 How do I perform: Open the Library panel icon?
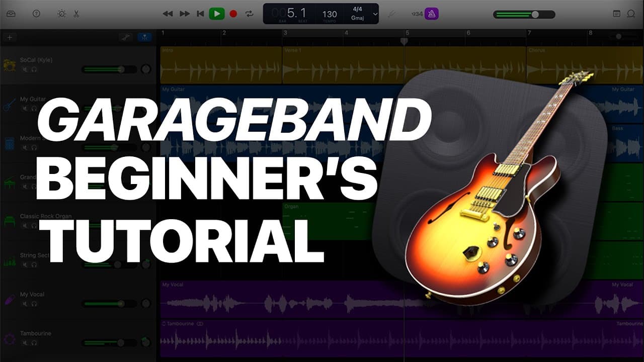11,14
